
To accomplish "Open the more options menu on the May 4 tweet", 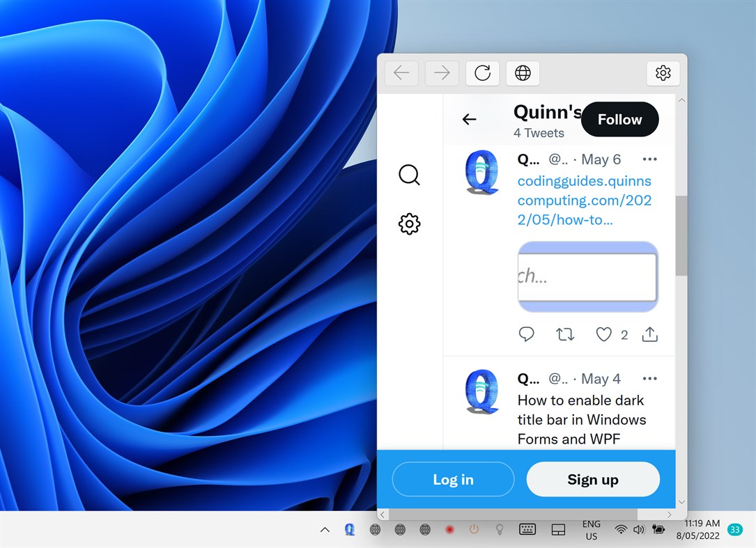I will 649,378.
